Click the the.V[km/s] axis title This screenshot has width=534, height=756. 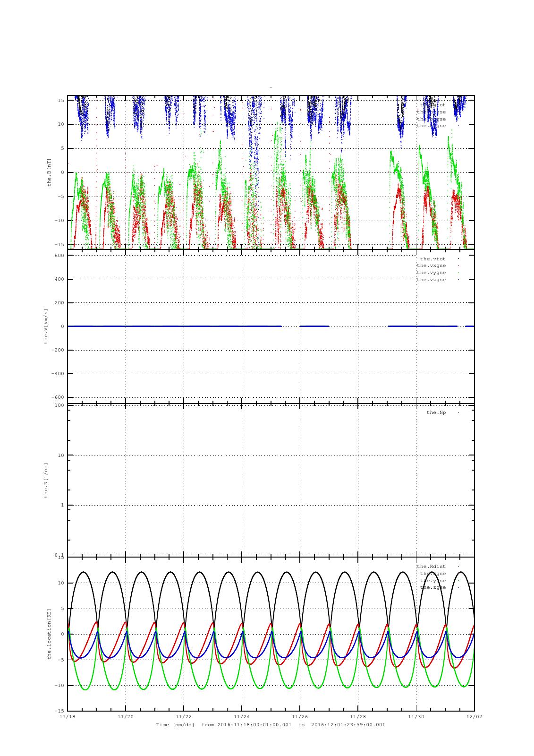(x=46, y=326)
